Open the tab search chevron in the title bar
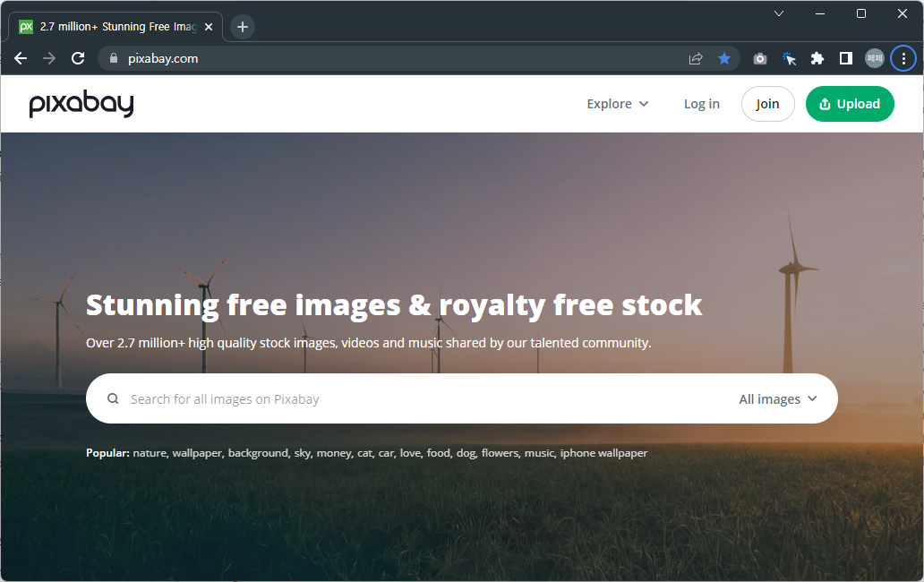 (778, 13)
